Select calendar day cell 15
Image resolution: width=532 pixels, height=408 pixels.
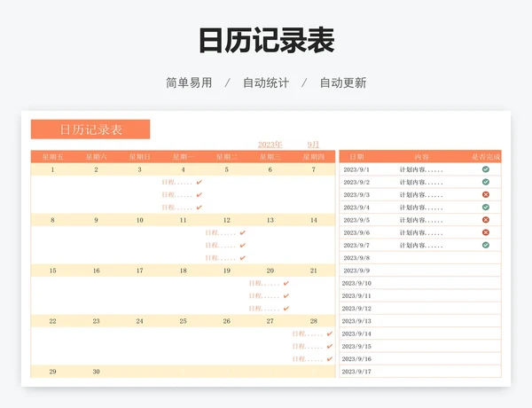pos(52,271)
